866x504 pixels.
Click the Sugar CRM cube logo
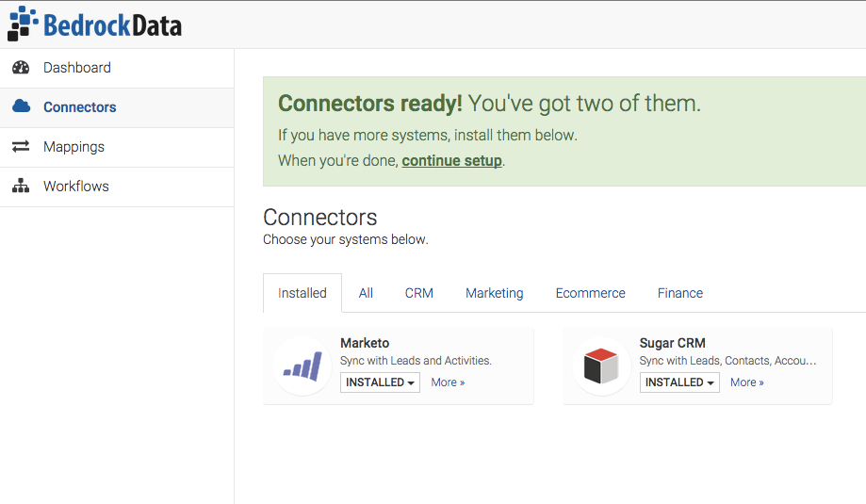[601, 366]
